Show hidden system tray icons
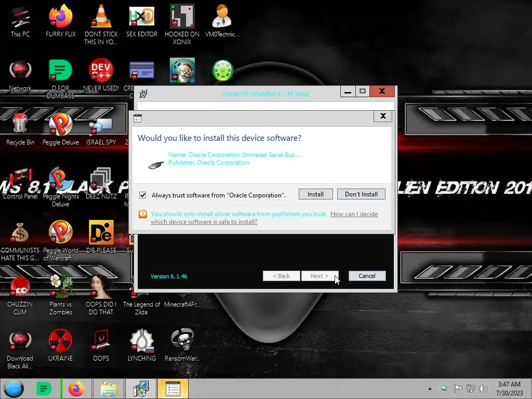 (x=430, y=389)
